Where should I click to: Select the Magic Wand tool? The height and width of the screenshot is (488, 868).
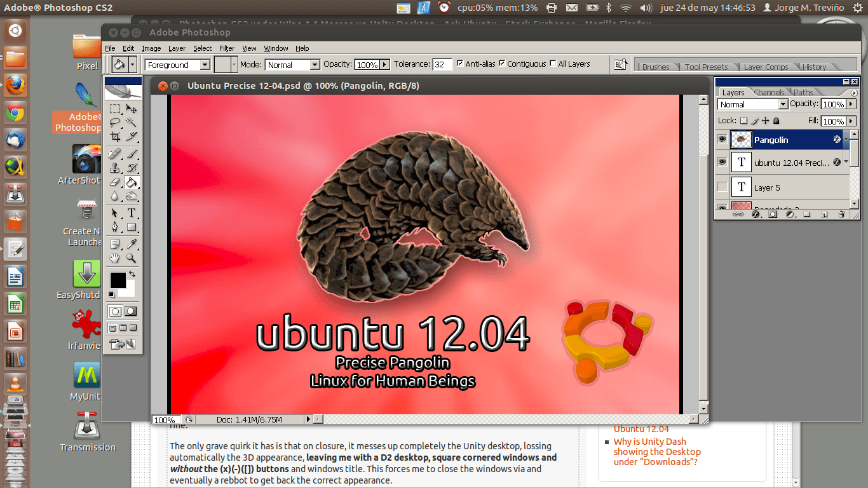click(x=132, y=122)
